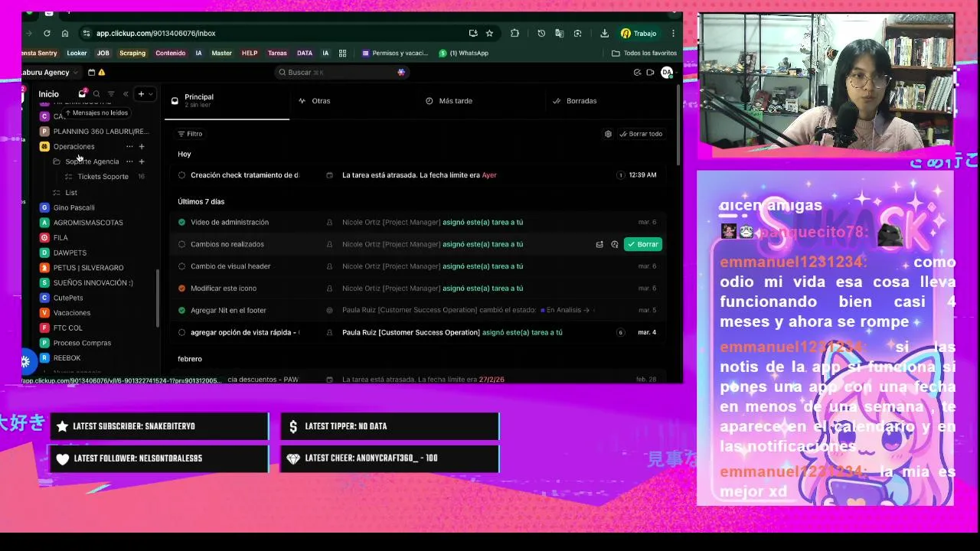This screenshot has width=980, height=551.
Task: Open the Vacaciones space
Action: (72, 313)
